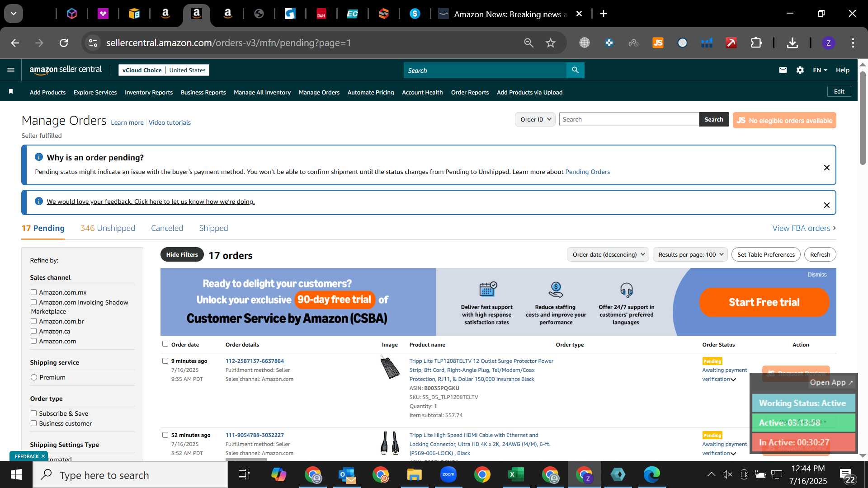This screenshot has height=488, width=868.
Task: Bookmark this page with star icon
Action: coord(550,43)
